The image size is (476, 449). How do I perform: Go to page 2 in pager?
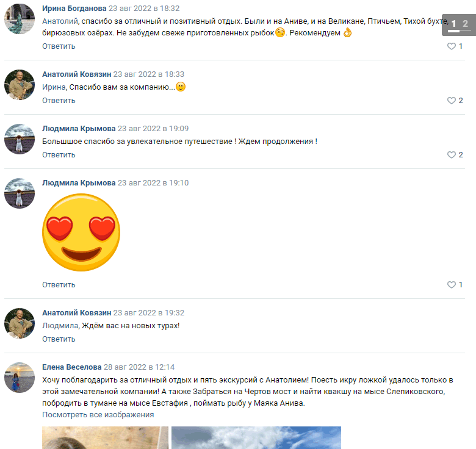465,24
